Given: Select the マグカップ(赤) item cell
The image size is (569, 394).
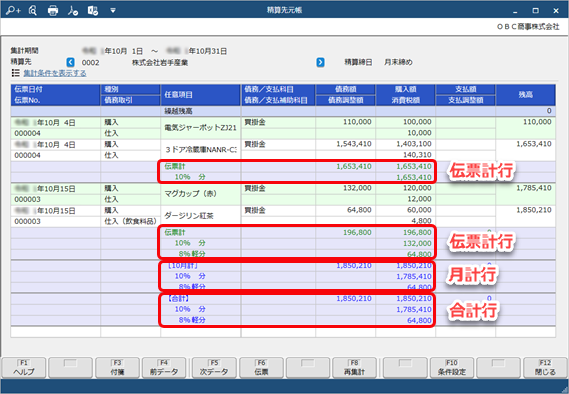Looking at the screenshot, I should click(201, 194).
